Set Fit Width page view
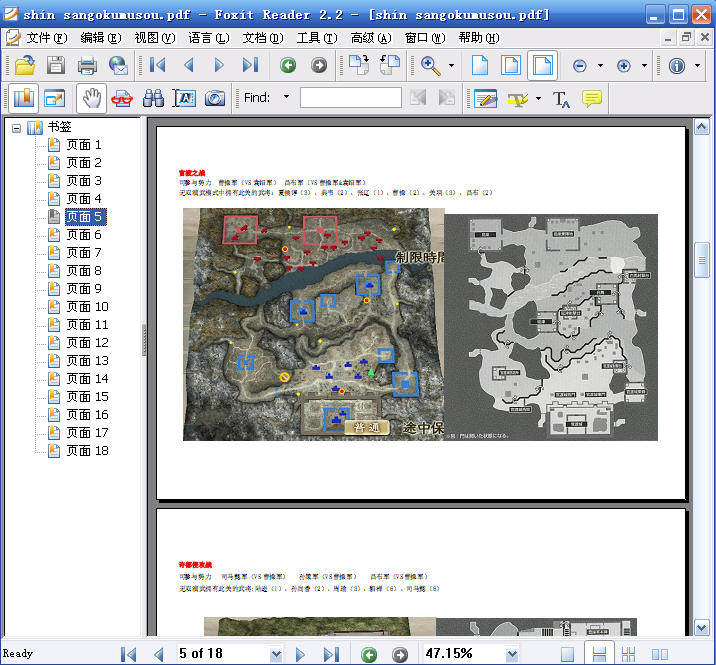This screenshot has height=665, width=716. [x=542, y=65]
